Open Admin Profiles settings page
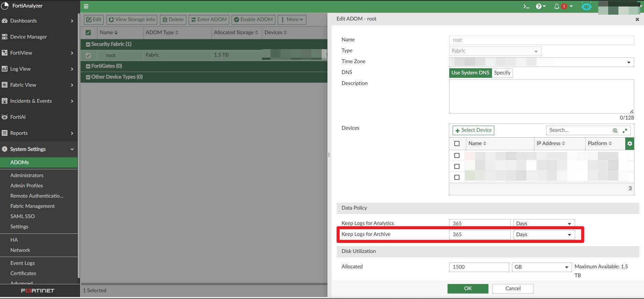644x299 pixels. click(x=27, y=186)
